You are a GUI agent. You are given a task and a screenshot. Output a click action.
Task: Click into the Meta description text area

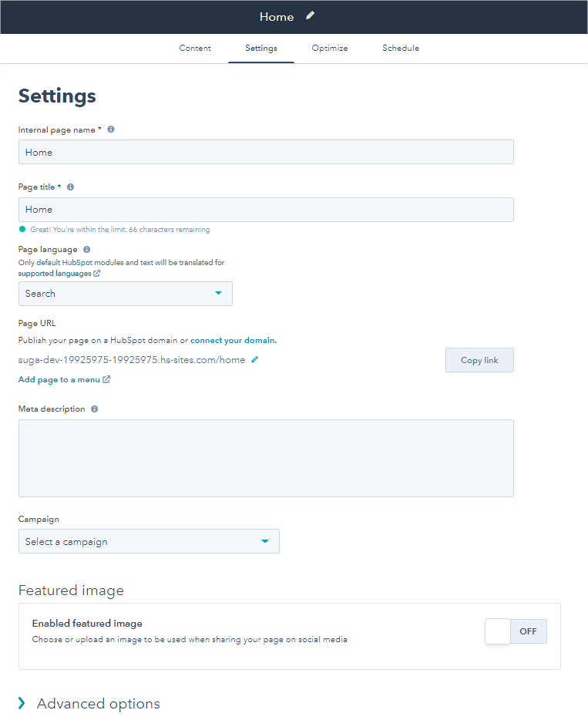[266, 458]
